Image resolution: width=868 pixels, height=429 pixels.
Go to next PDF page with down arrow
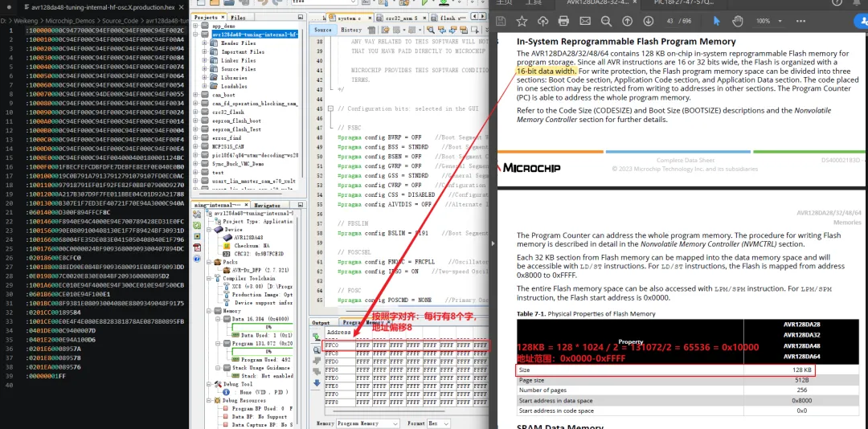[x=649, y=21]
